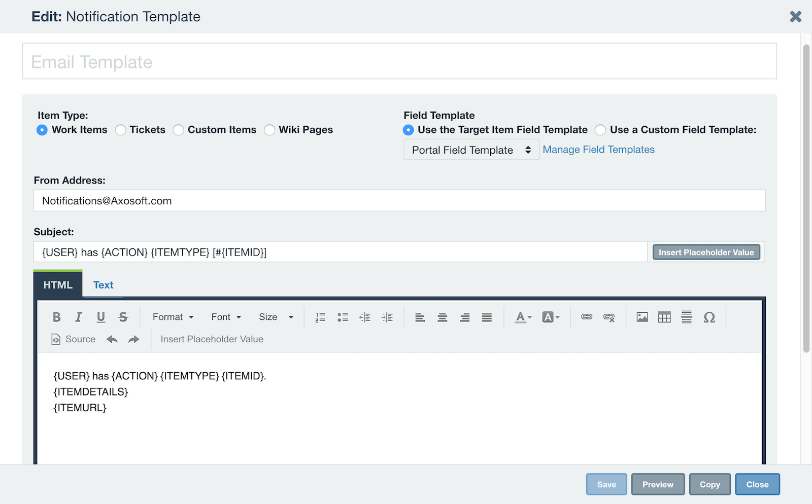Viewport: 812px width, 504px height.
Task: Open the Font dropdown
Action: click(225, 317)
